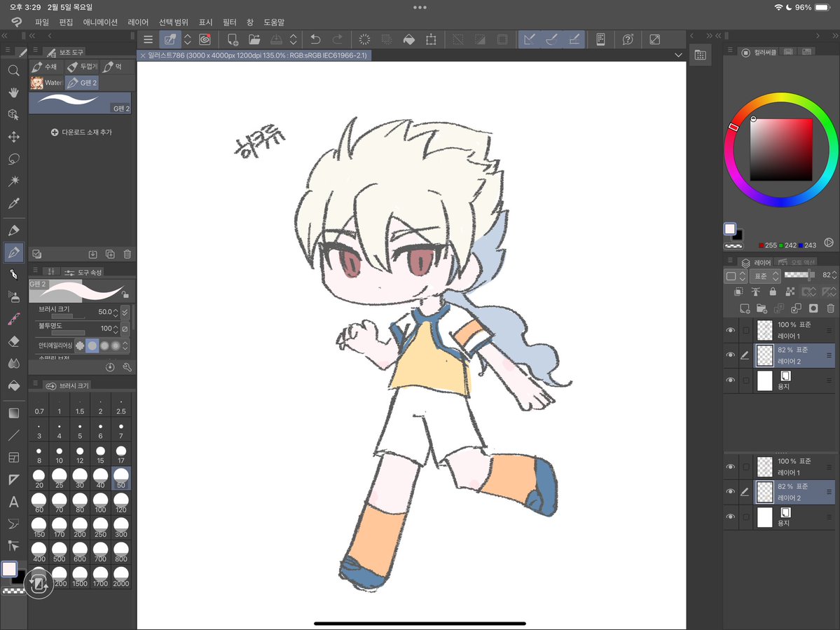Toggle Snap to Grid in command bar

[573, 40]
